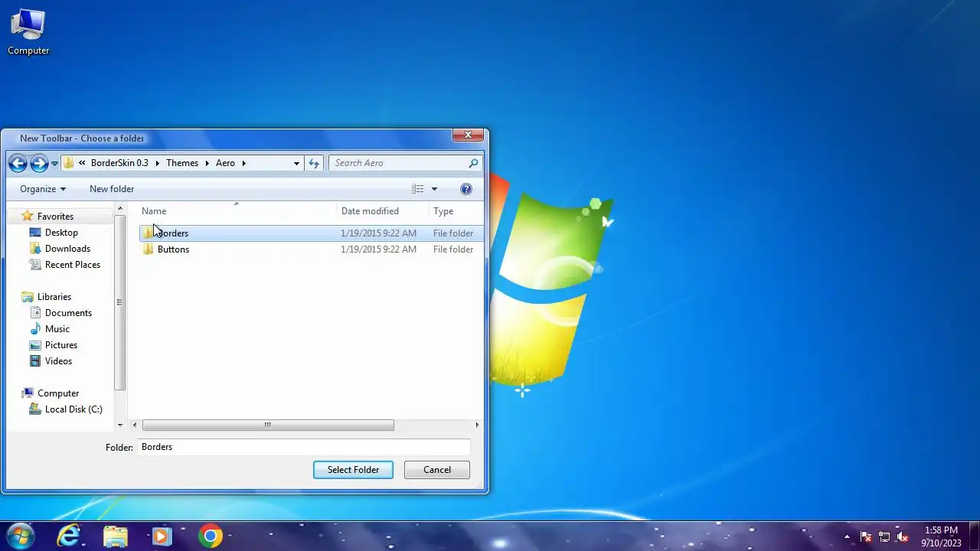Open Help with the question mark icon
The image size is (980, 551).
point(466,189)
